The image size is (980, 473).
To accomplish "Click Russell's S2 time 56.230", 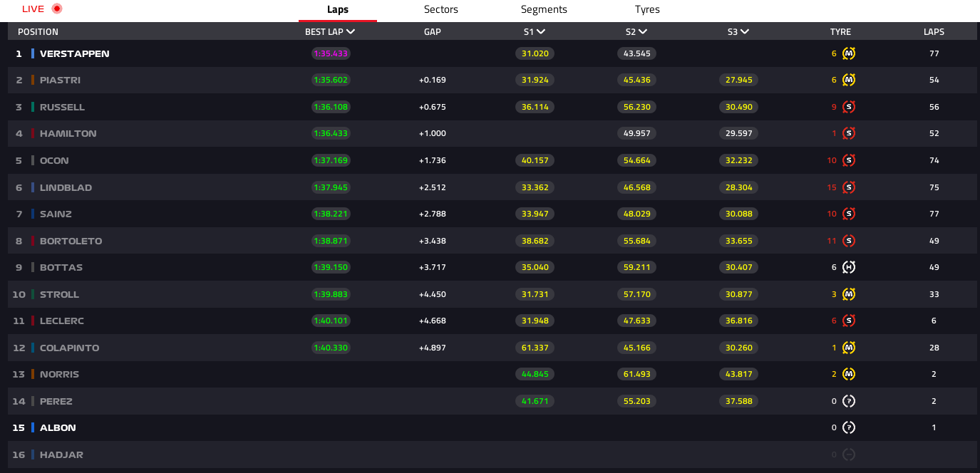I will pyautogui.click(x=636, y=107).
